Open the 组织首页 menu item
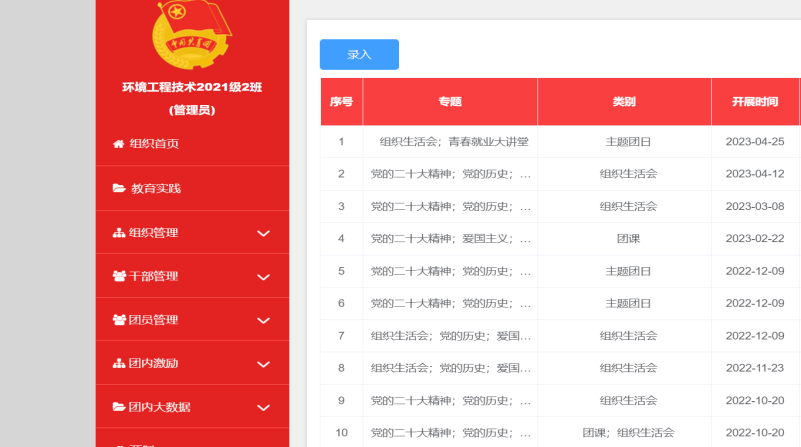Viewport: 801px width, 447px height. click(x=154, y=144)
